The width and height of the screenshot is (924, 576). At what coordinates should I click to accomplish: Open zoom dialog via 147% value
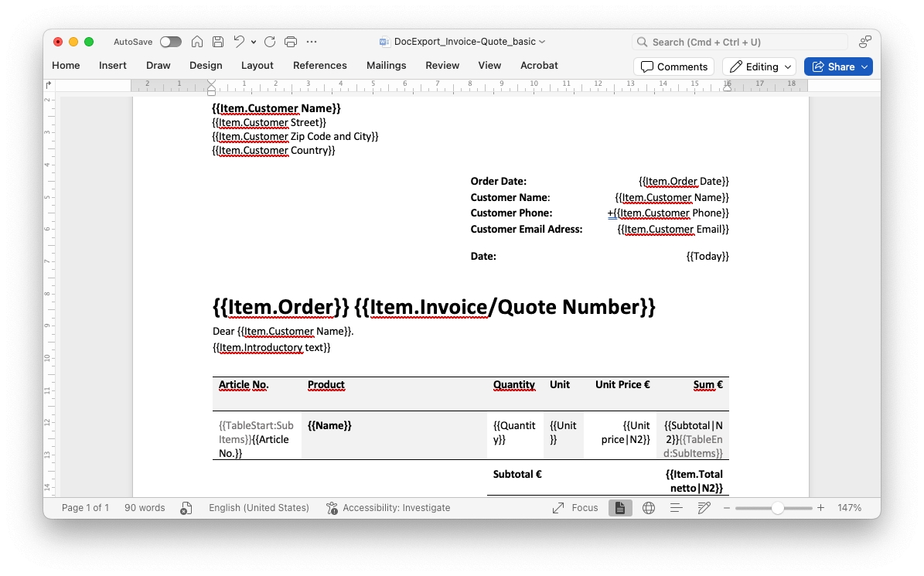(849, 508)
